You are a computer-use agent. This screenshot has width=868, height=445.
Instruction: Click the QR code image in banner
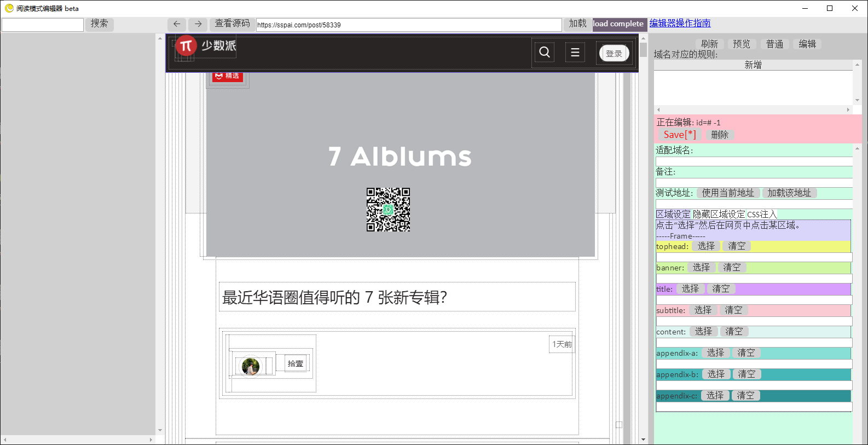pos(388,210)
